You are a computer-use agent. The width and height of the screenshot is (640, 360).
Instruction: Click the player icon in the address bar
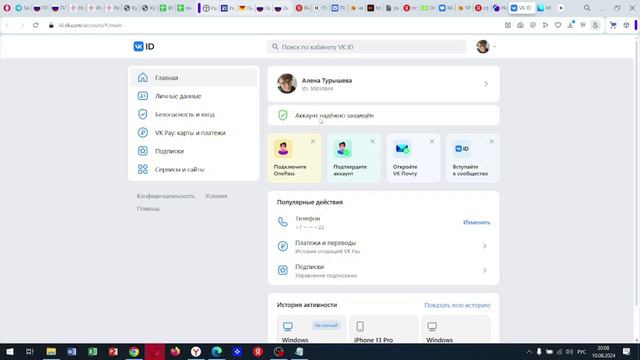[545, 25]
